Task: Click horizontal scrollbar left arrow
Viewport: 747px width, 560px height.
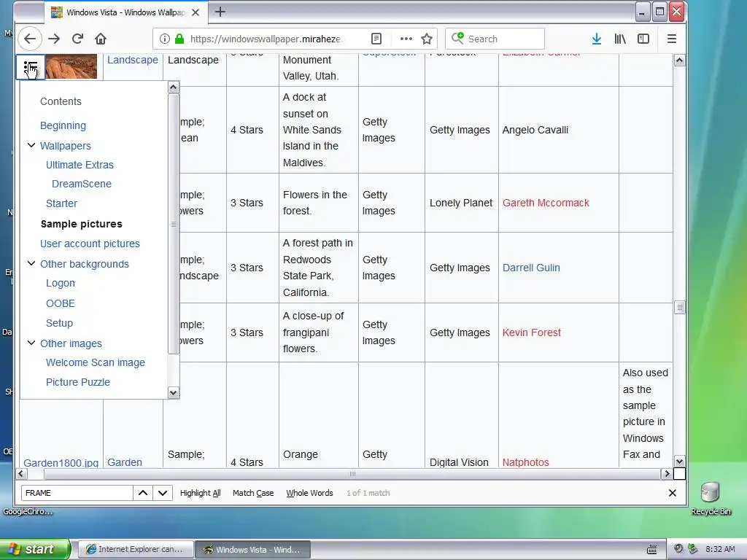Action: point(21,474)
